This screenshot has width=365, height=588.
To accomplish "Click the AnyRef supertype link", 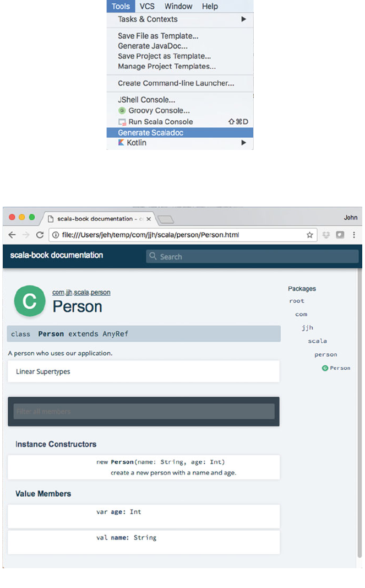I will click(116, 334).
